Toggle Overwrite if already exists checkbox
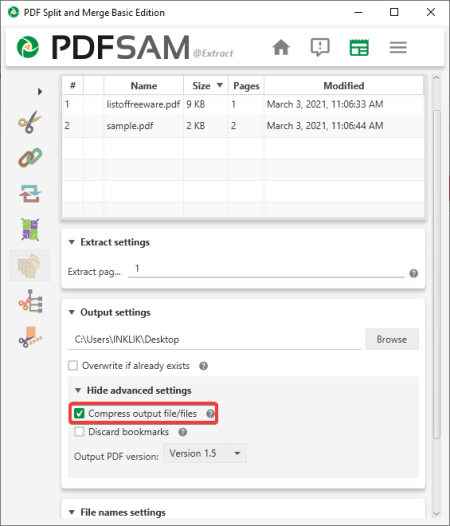450x526 pixels. (73, 365)
